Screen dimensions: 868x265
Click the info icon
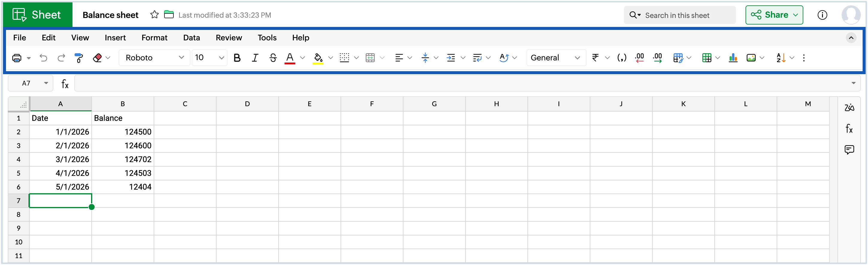(x=822, y=15)
